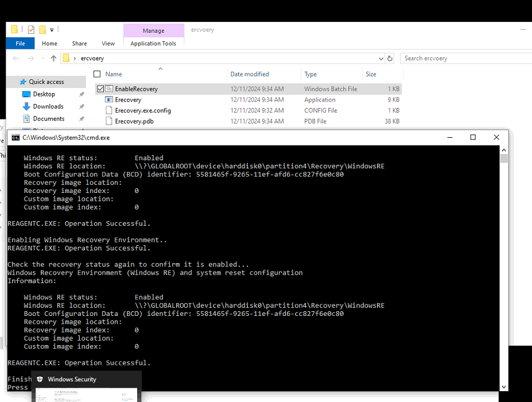Open Documents in navigation pane

coord(49,119)
